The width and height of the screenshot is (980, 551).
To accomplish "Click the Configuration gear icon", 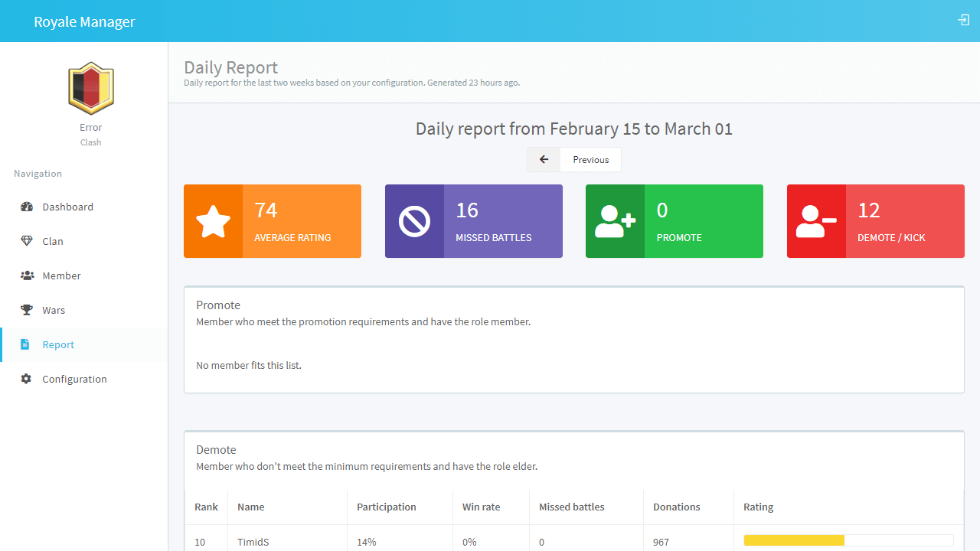I will pos(26,379).
